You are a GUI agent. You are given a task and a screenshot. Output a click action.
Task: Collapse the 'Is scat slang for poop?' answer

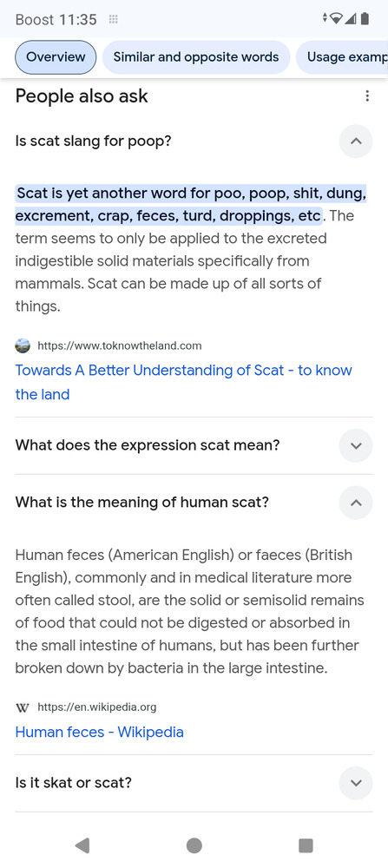356,141
